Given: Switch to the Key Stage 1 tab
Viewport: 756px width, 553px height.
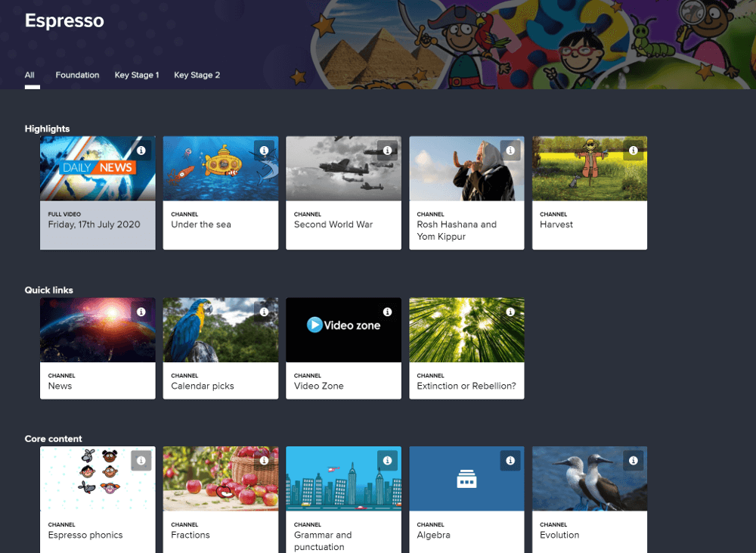Looking at the screenshot, I should 136,76.
